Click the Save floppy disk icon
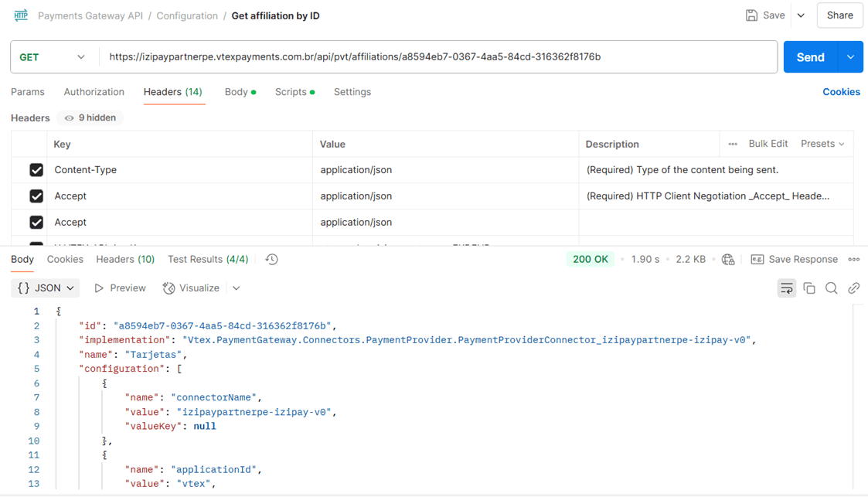Image resolution: width=868 pixels, height=497 pixels. (x=751, y=15)
